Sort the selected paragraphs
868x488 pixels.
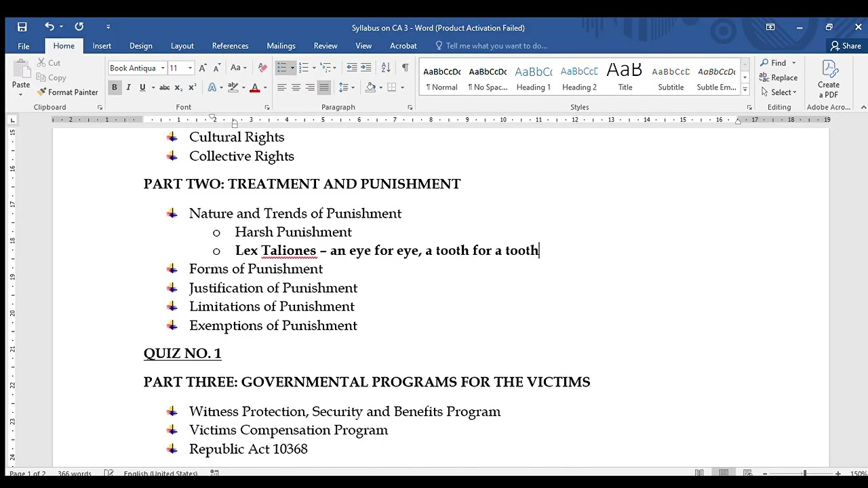tap(386, 68)
